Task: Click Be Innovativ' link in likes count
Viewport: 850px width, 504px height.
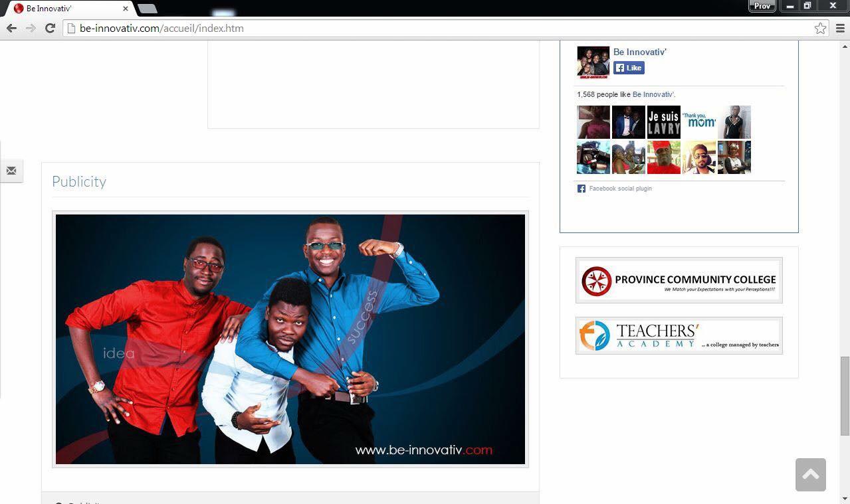Action: (653, 94)
